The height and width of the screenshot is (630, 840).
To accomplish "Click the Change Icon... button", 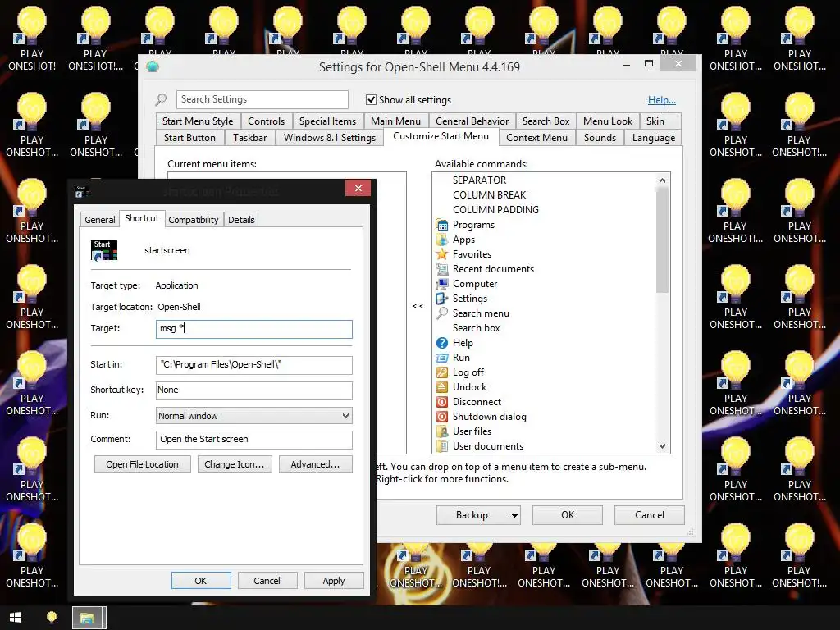I will (235, 464).
